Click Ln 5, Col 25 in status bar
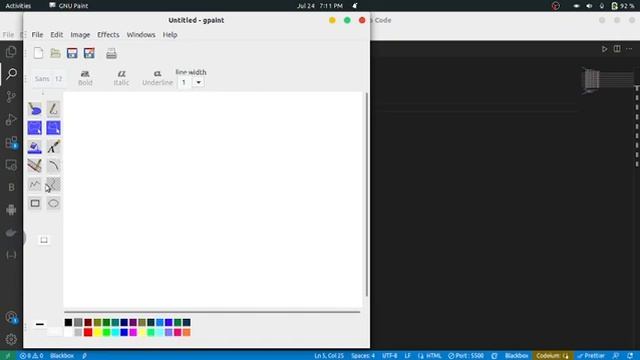Viewport: 640px width, 360px height. coord(329,356)
